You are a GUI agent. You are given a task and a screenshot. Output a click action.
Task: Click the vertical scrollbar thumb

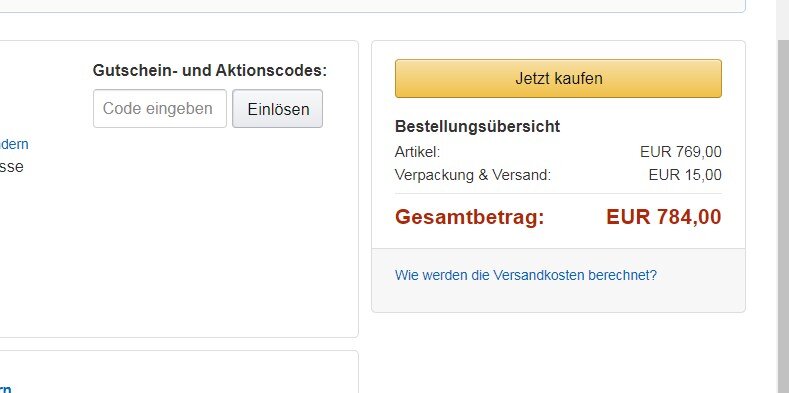click(x=783, y=216)
